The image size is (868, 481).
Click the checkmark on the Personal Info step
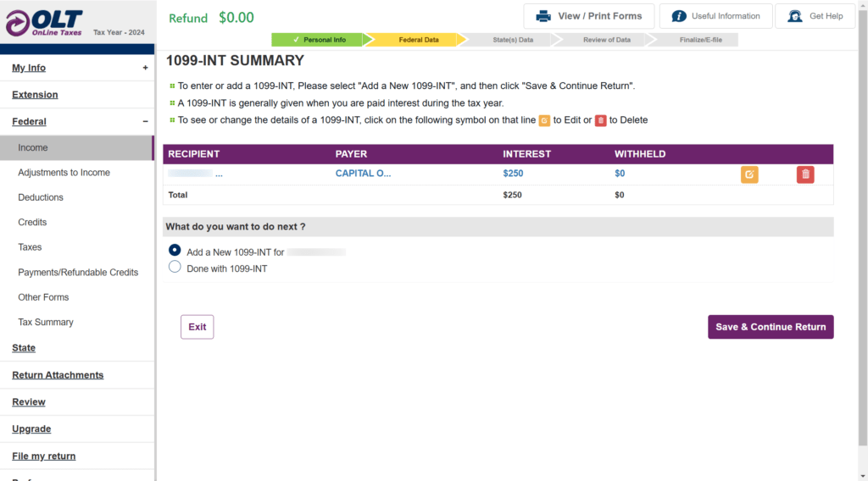coord(295,40)
